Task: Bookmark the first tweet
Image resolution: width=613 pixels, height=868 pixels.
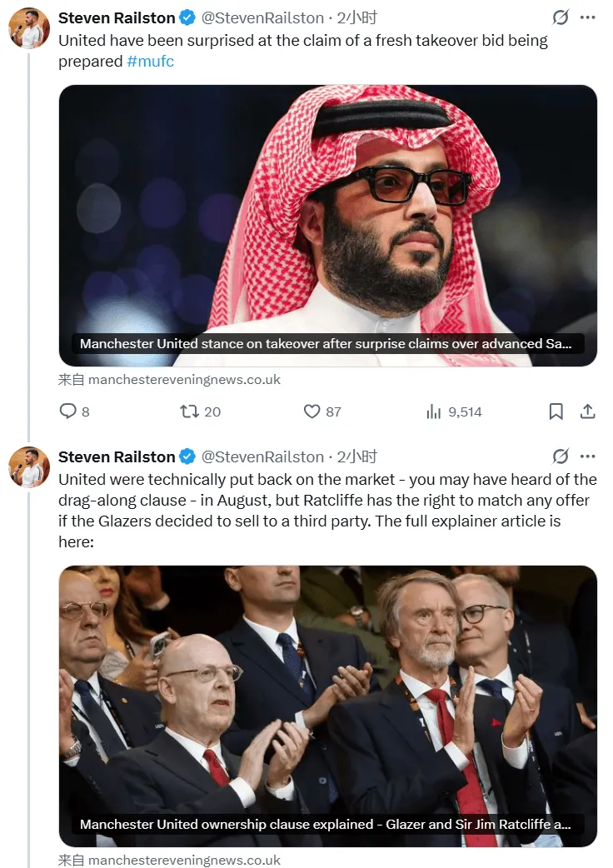Action: (556, 412)
